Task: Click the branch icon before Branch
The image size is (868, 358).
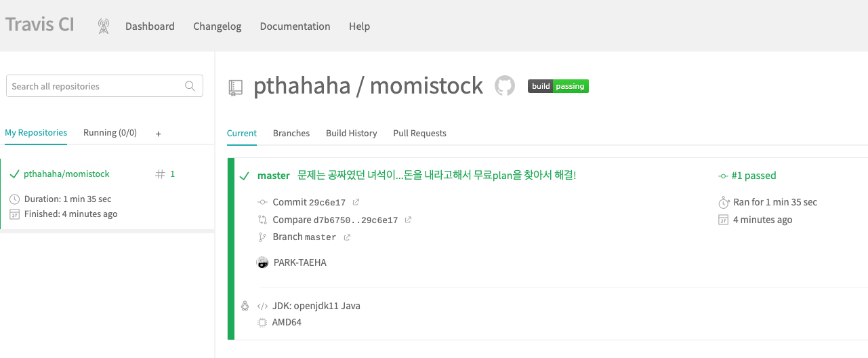Action: coord(263,237)
